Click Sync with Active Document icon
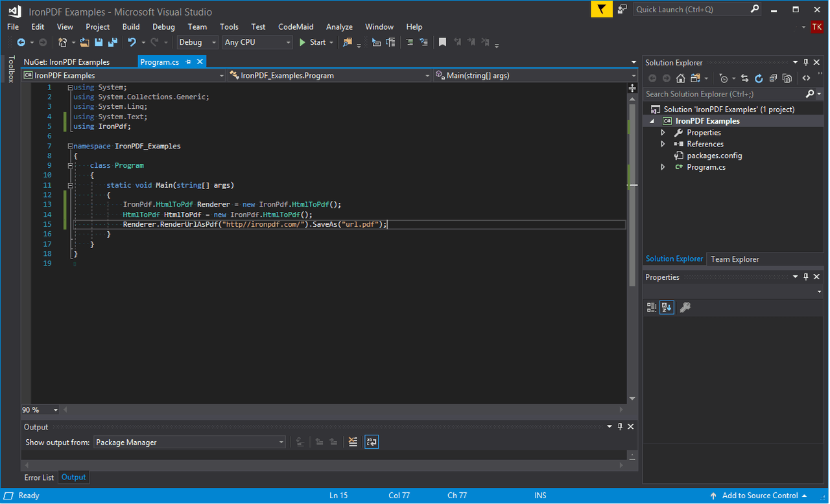830x504 pixels. coord(744,78)
